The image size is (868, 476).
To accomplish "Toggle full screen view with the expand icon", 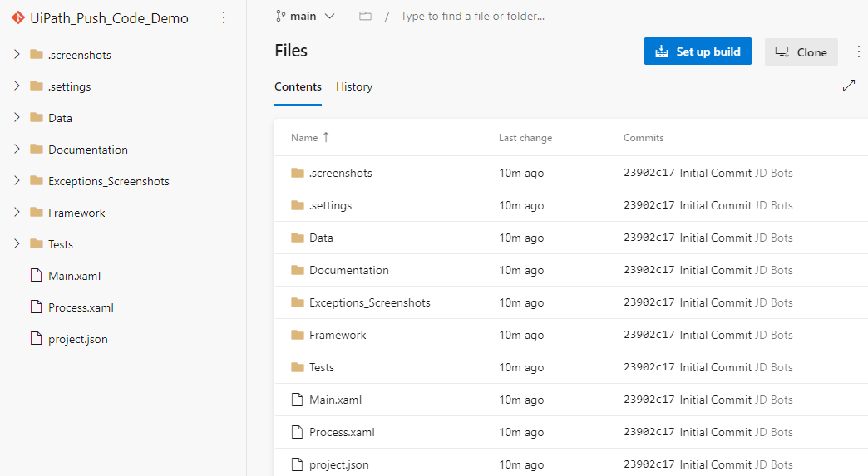I will [849, 86].
